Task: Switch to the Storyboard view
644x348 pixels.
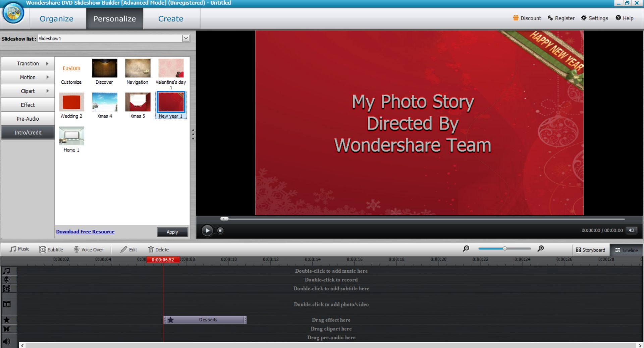Action: click(591, 250)
